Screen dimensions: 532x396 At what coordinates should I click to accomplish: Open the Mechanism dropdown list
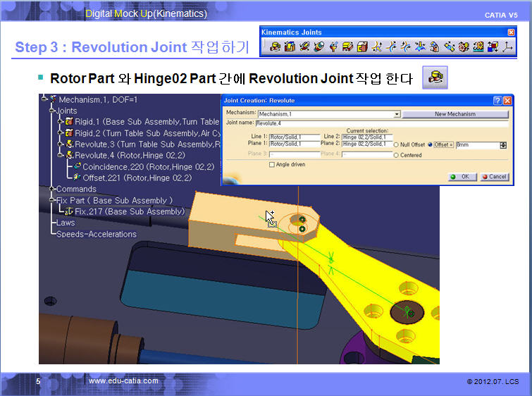coord(397,114)
